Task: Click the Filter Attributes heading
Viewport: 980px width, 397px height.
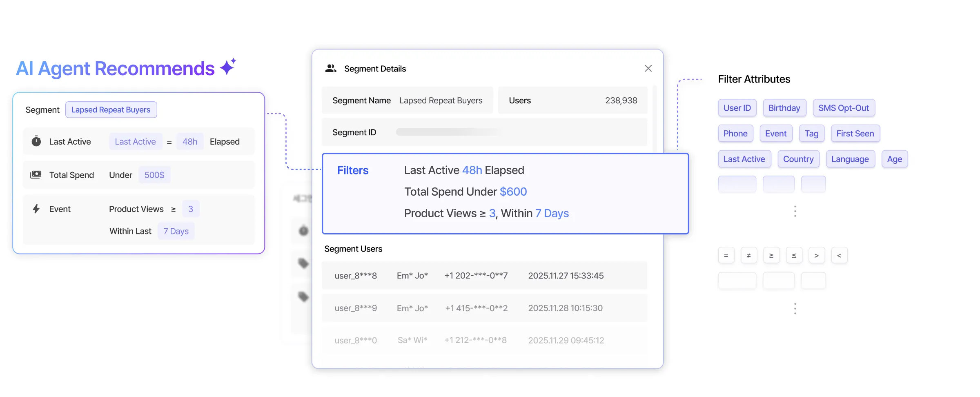Action: [754, 79]
